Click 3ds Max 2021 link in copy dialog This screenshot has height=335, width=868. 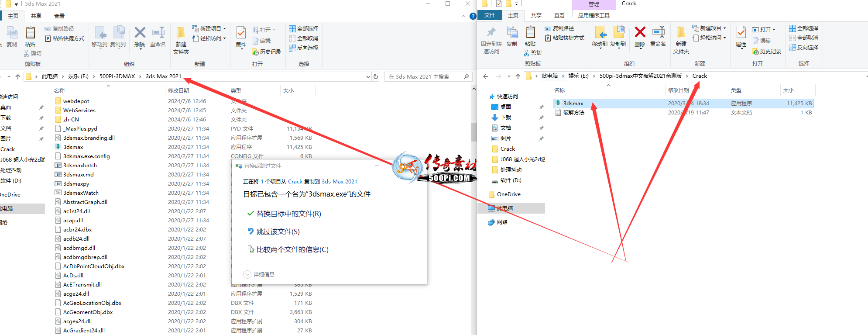point(340,181)
